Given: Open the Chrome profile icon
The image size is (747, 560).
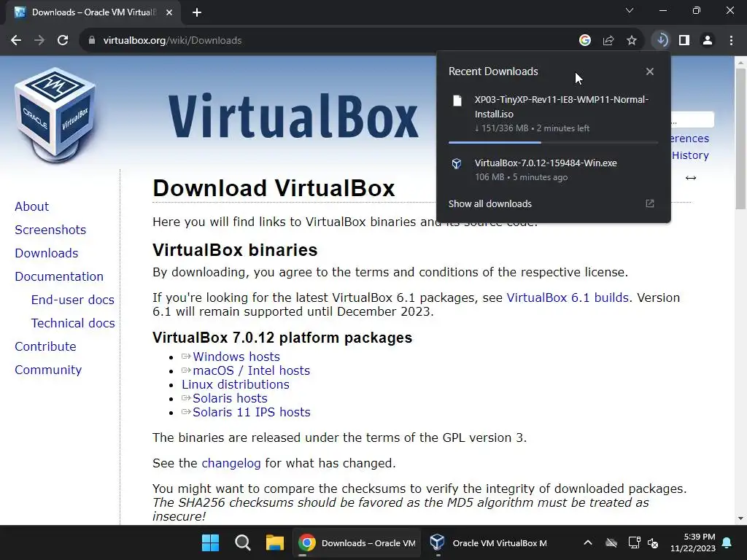Looking at the screenshot, I should [708, 41].
